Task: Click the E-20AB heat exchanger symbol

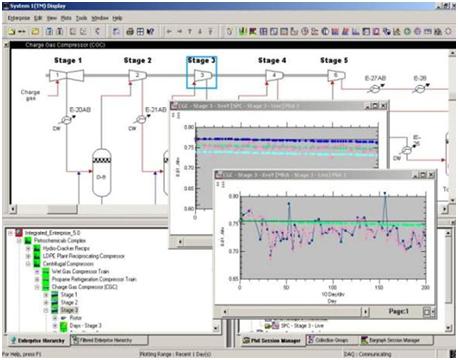Action: [x=67, y=120]
